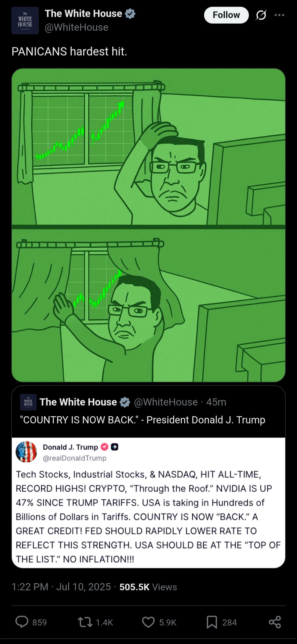This screenshot has width=297, height=644.
Task: Click the 505.5K Views count
Action: [x=148, y=587]
